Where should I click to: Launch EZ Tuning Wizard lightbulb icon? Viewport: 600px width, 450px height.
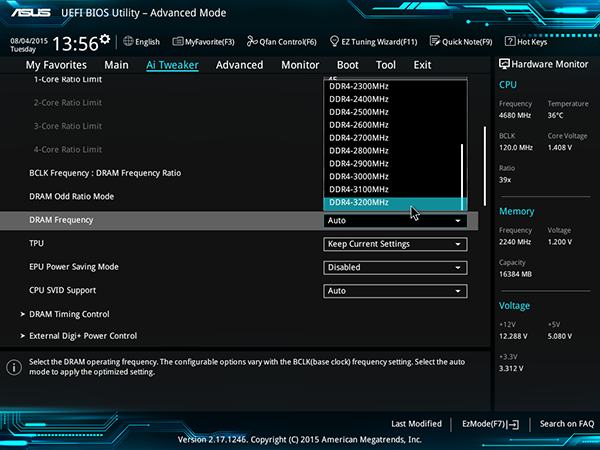click(x=334, y=41)
